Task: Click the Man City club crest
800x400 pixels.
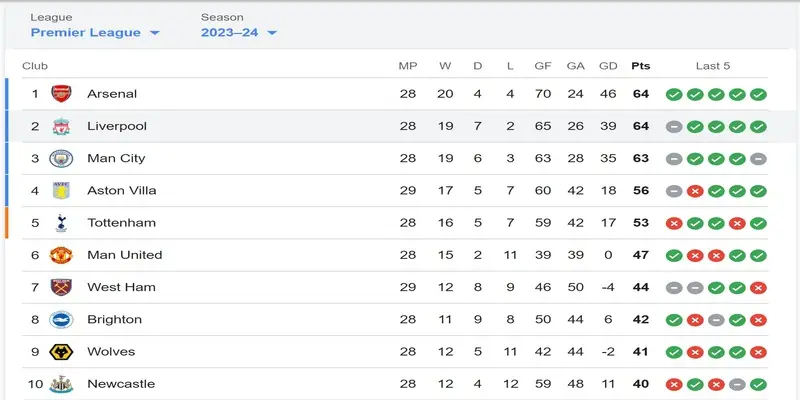Action: point(61,158)
